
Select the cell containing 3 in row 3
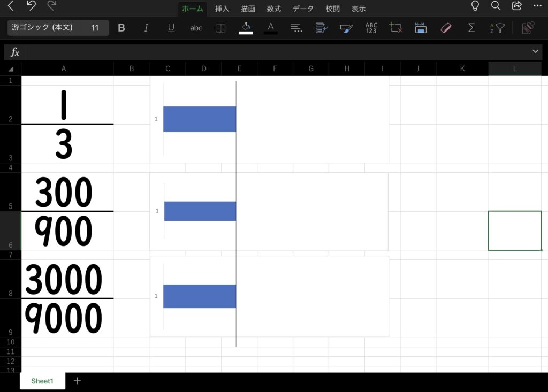pos(67,144)
